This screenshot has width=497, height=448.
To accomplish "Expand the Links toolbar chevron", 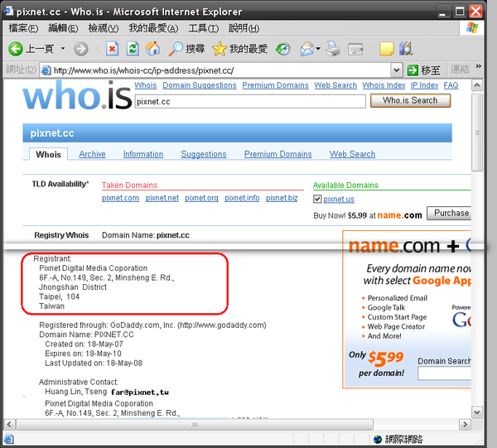I will 478,66.
